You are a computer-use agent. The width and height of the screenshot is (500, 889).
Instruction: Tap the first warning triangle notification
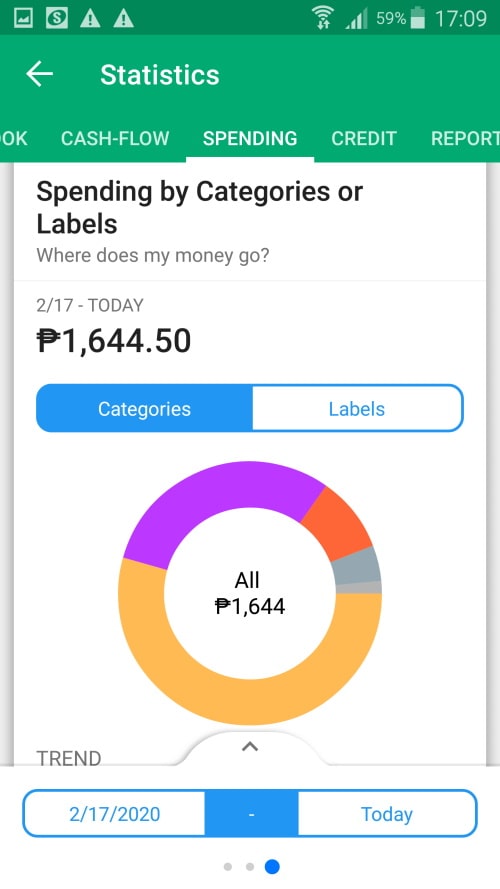(90, 19)
